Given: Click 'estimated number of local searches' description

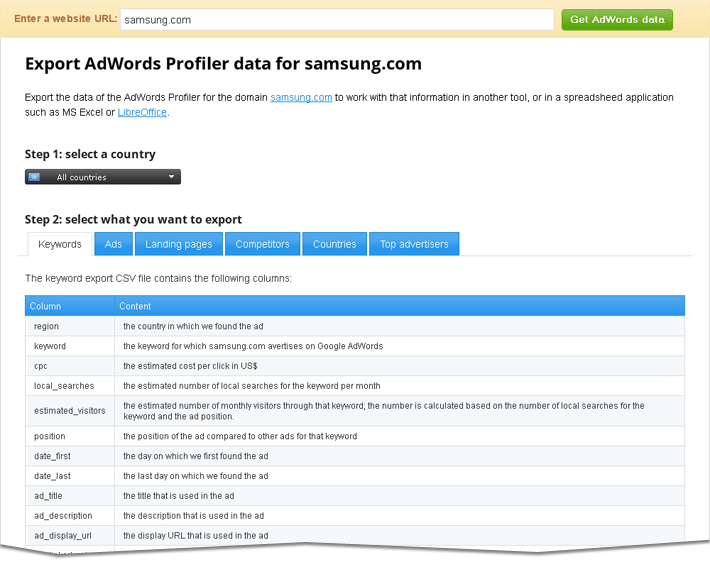Looking at the screenshot, I should [252, 386].
